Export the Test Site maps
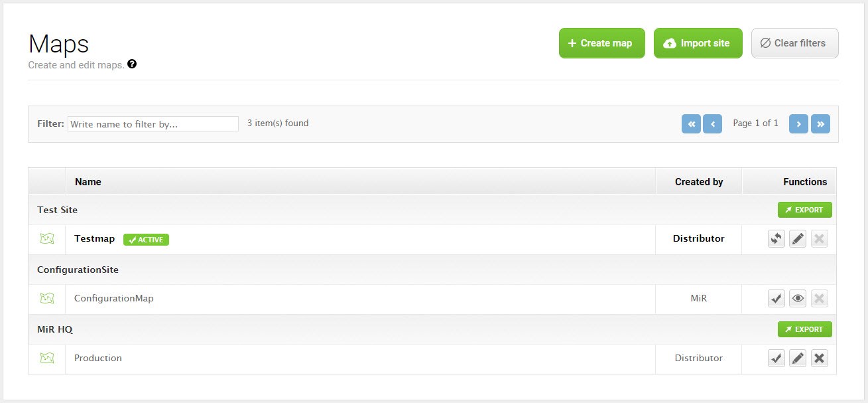 [x=804, y=209]
